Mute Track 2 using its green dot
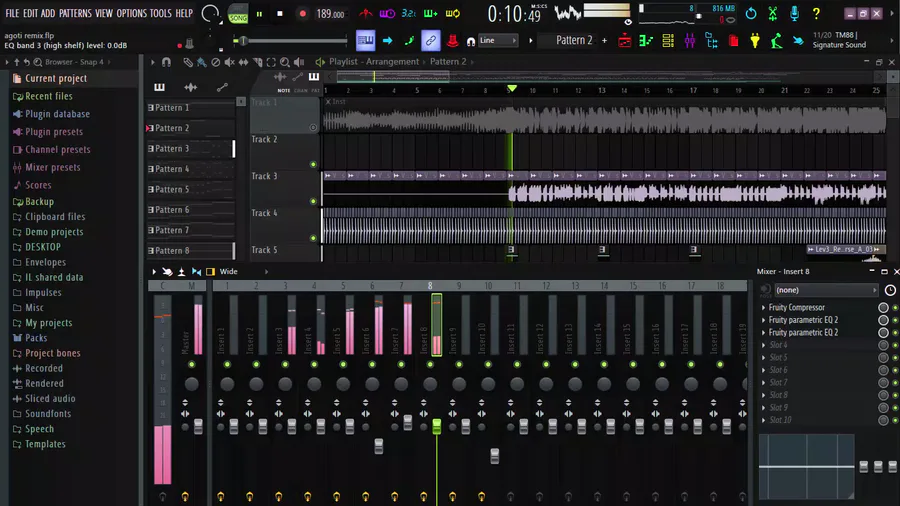 coord(313,165)
